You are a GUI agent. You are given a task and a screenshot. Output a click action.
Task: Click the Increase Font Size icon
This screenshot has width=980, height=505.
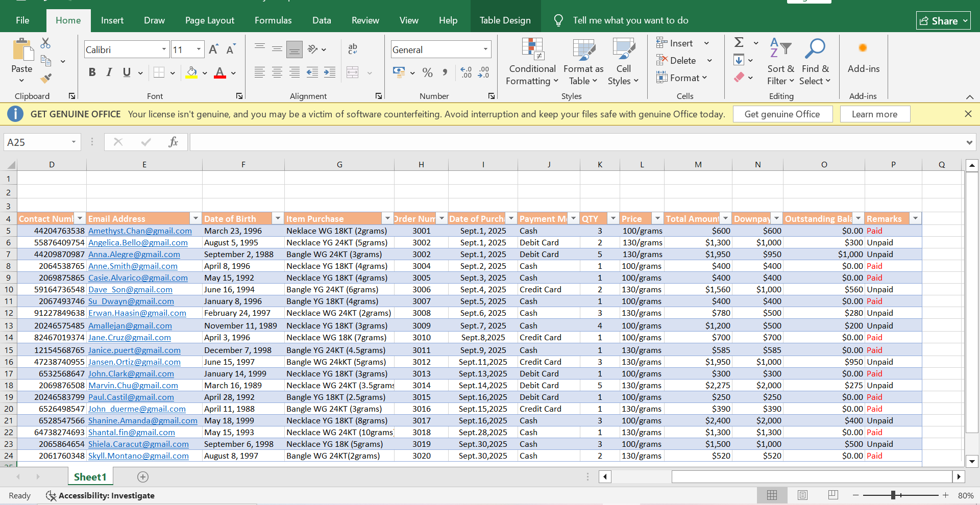[x=214, y=49]
